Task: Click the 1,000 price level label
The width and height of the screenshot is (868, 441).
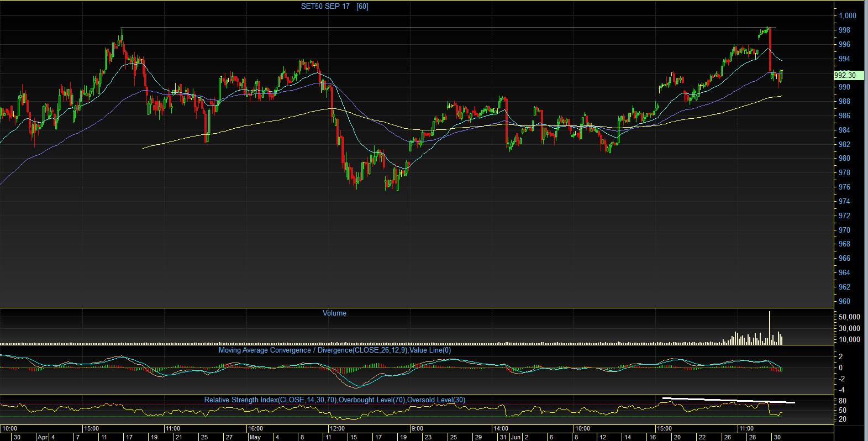Action: (848, 15)
